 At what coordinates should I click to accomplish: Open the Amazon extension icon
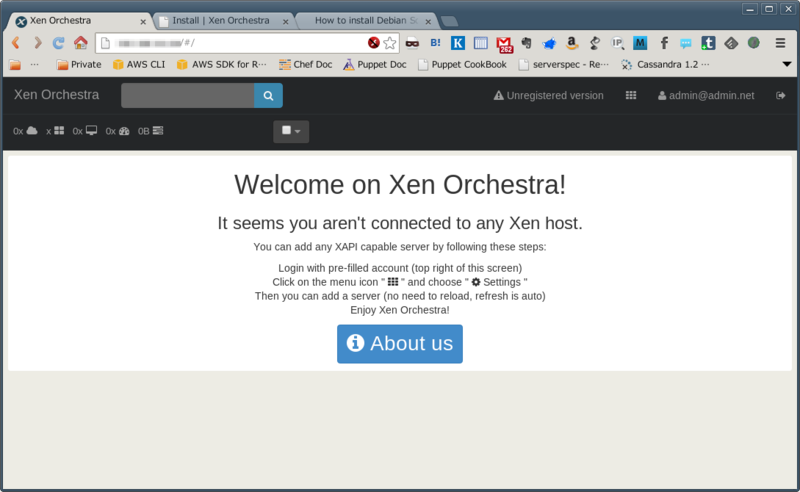(x=572, y=43)
